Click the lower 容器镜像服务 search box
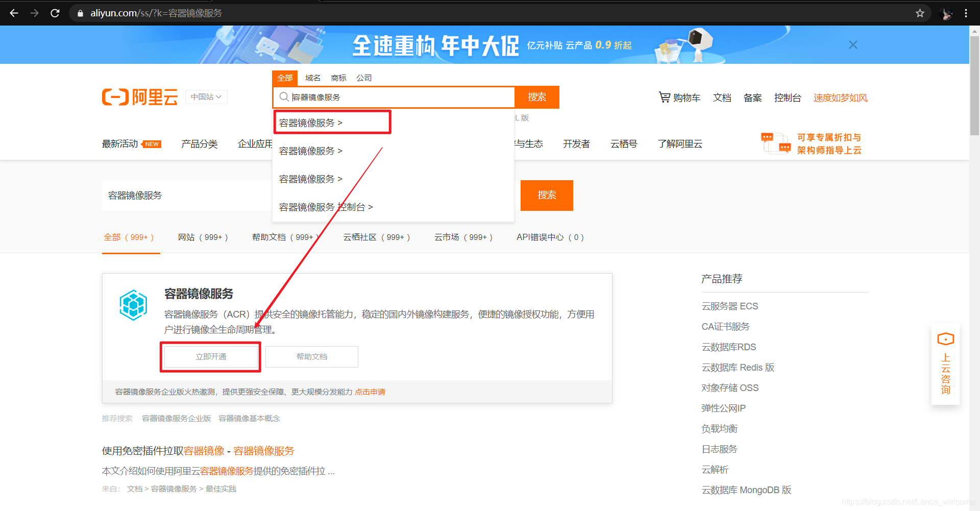Viewport: 980px width, 511px height. pos(187,196)
